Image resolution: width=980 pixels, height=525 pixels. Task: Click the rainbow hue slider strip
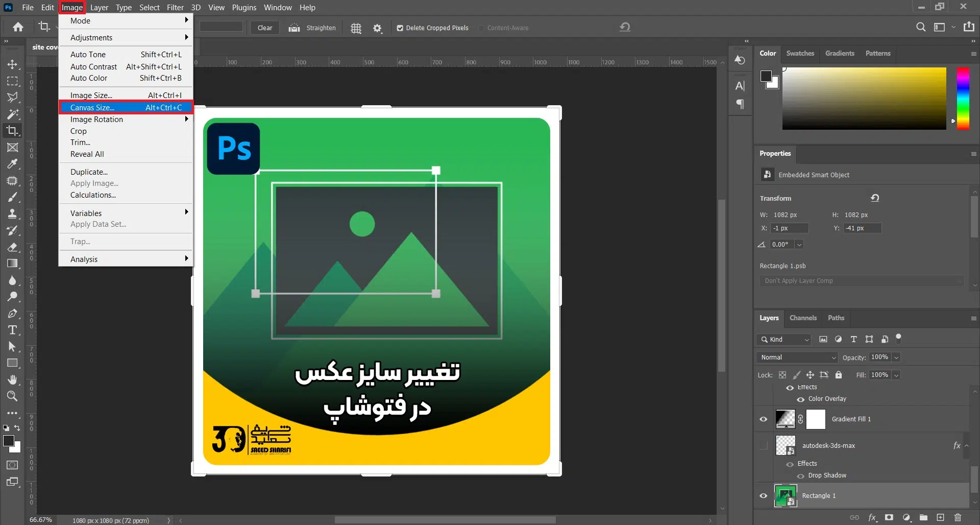[x=963, y=98]
